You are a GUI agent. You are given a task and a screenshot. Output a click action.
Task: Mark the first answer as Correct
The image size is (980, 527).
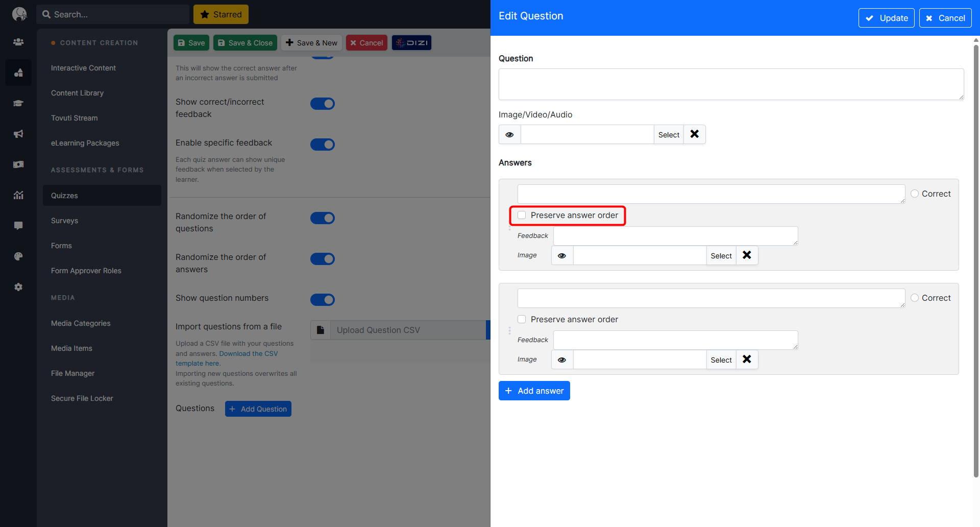[915, 194]
